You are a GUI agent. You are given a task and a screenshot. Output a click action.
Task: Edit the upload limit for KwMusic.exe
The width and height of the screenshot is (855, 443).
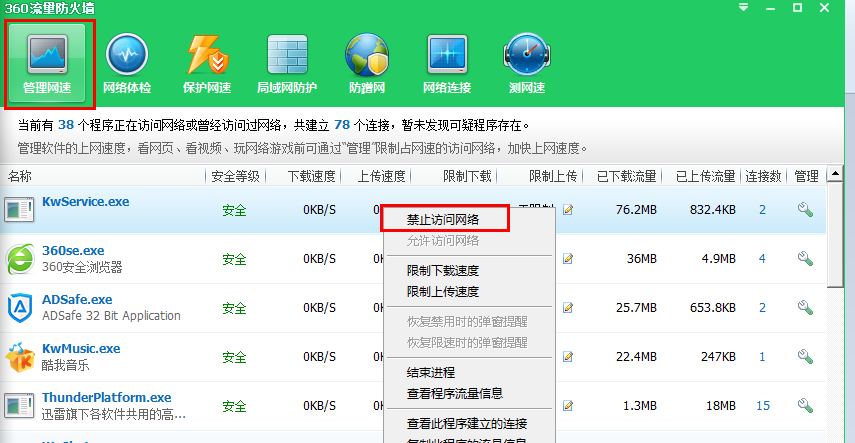[568, 356]
